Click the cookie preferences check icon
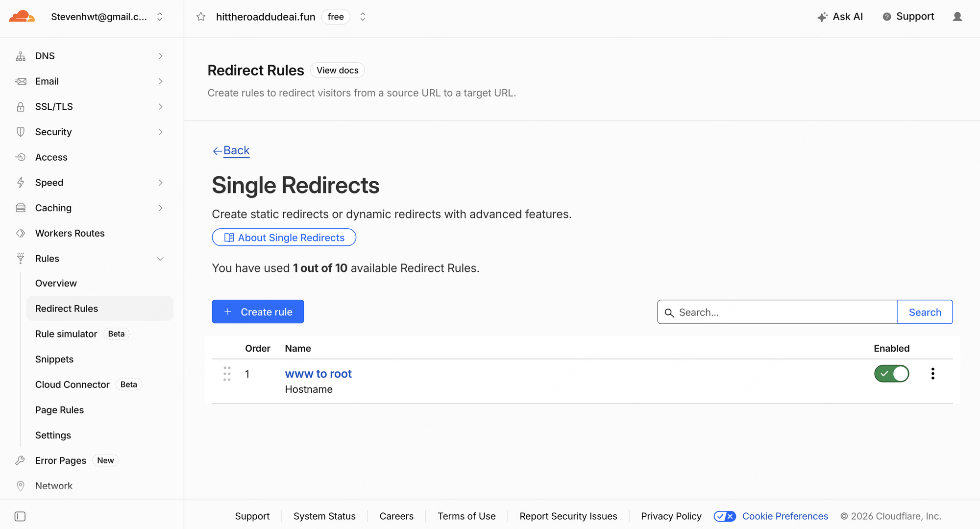The height and width of the screenshot is (529, 980). [x=725, y=516]
